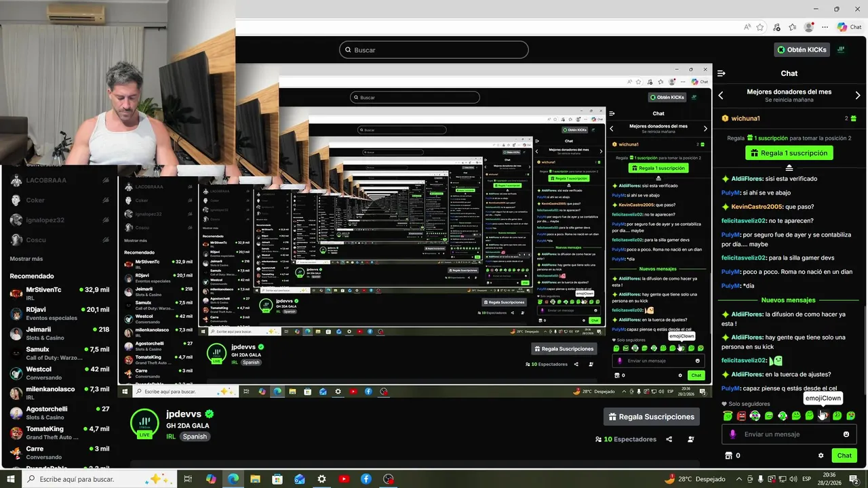The image size is (868, 488).
Task: Select the laughing green emote
Action: [x=768, y=415]
